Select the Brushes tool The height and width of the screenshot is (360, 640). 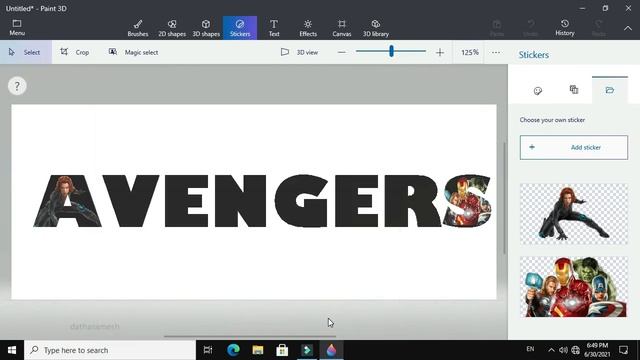point(138,28)
